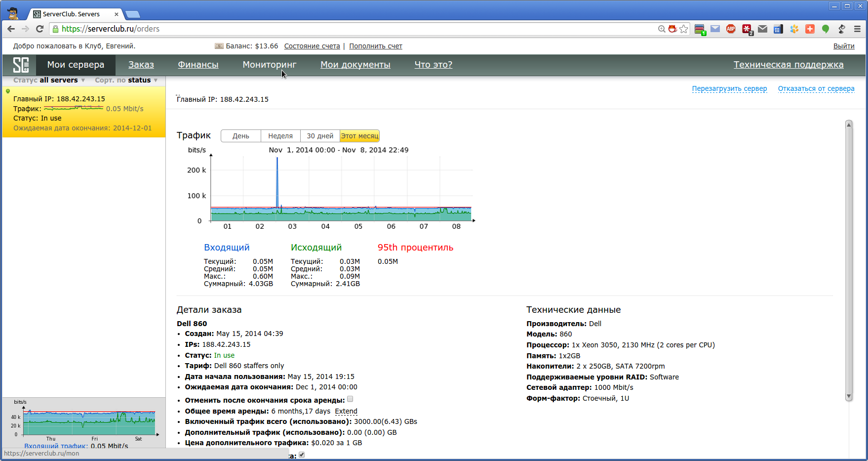
Task: Select the Этот месяц traffic period tab
Action: click(x=359, y=136)
